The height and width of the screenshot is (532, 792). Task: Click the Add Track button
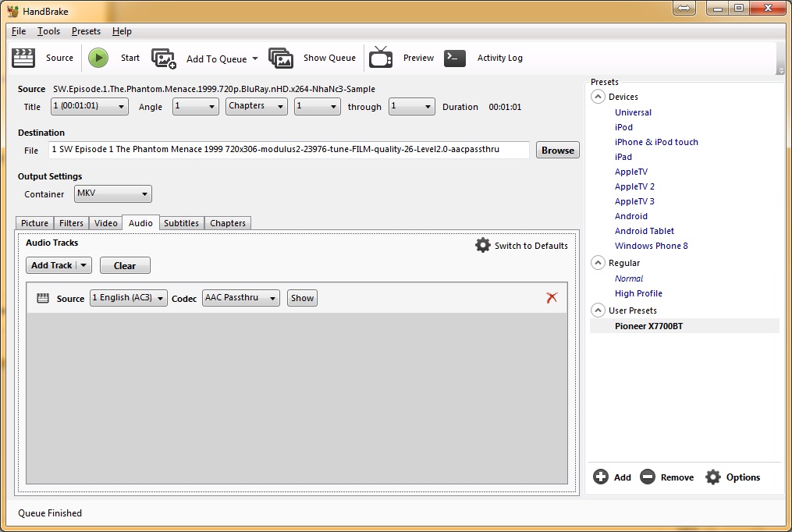(x=51, y=265)
